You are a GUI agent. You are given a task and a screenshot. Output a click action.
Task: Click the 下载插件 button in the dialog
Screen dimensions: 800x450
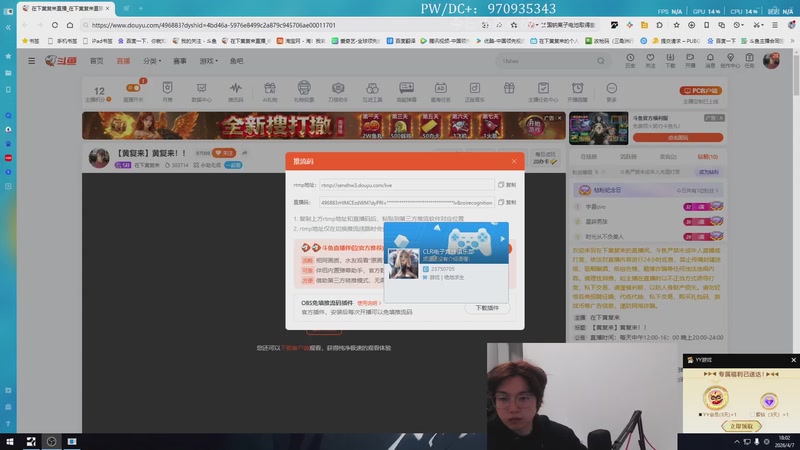pos(487,308)
